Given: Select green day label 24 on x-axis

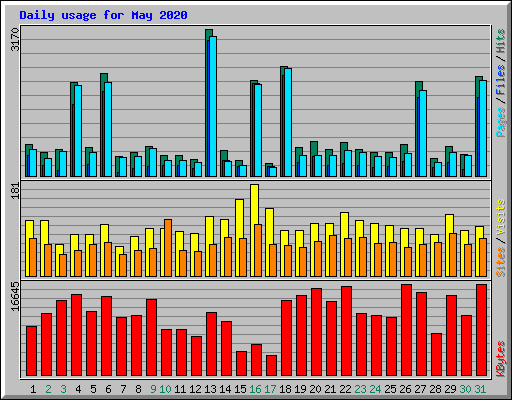Looking at the screenshot, I should tap(375, 389).
